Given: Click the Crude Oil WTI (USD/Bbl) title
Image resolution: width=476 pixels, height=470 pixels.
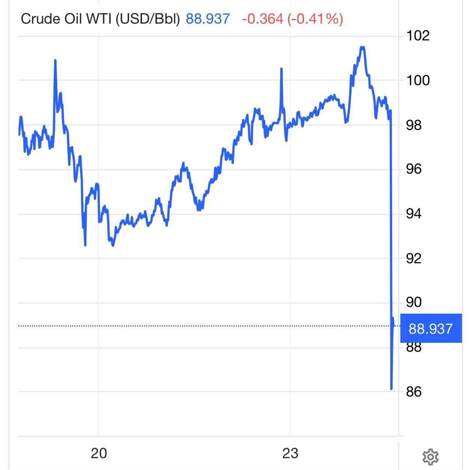Looking at the screenshot, I should (100, 19).
